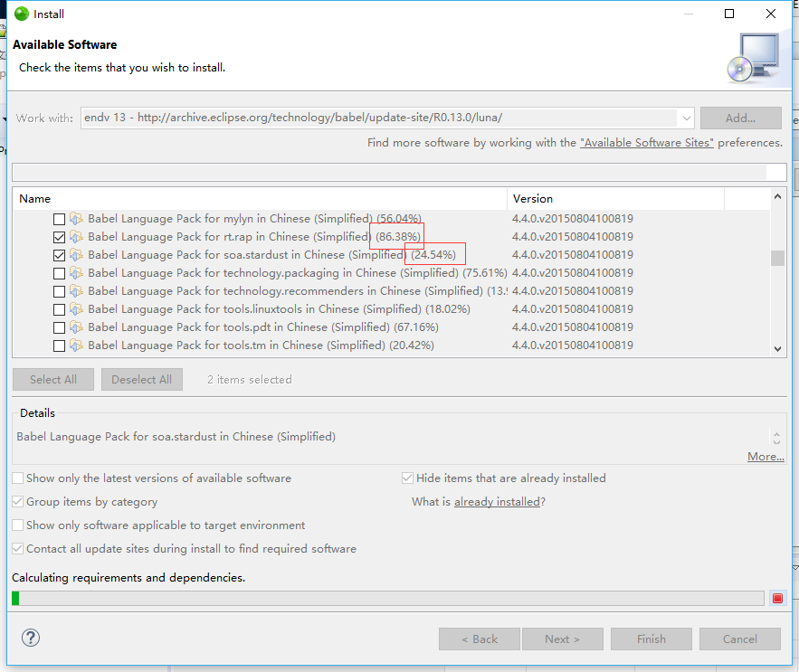This screenshot has width=799, height=672.
Task: Click the tools.linuxtools language pack icon
Action: click(76, 309)
